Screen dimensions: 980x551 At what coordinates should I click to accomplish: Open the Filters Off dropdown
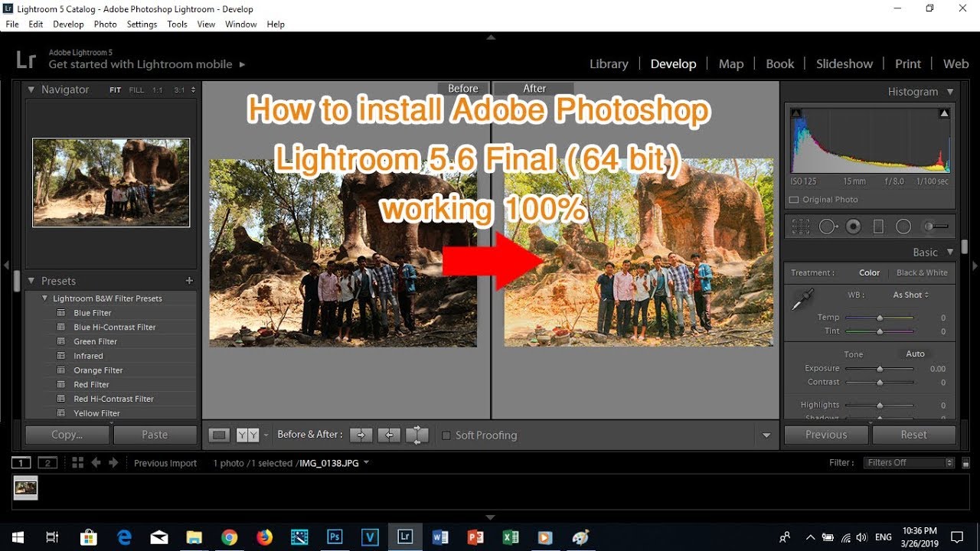(910, 462)
